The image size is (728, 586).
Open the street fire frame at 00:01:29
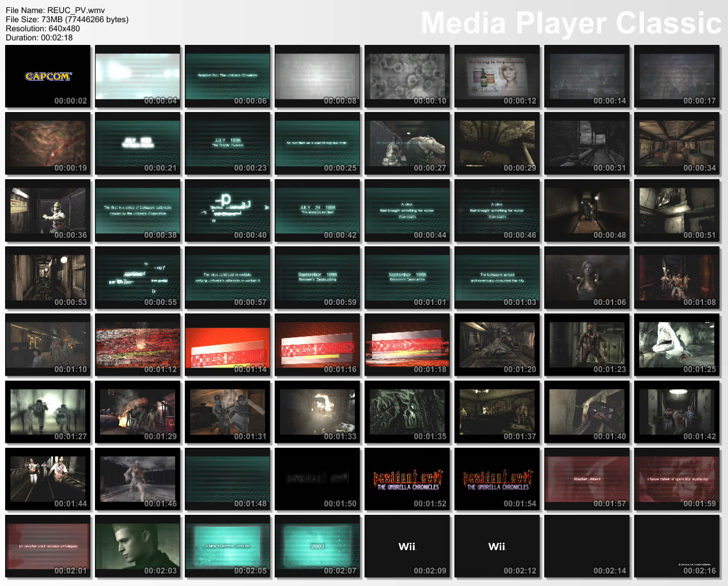(x=138, y=412)
